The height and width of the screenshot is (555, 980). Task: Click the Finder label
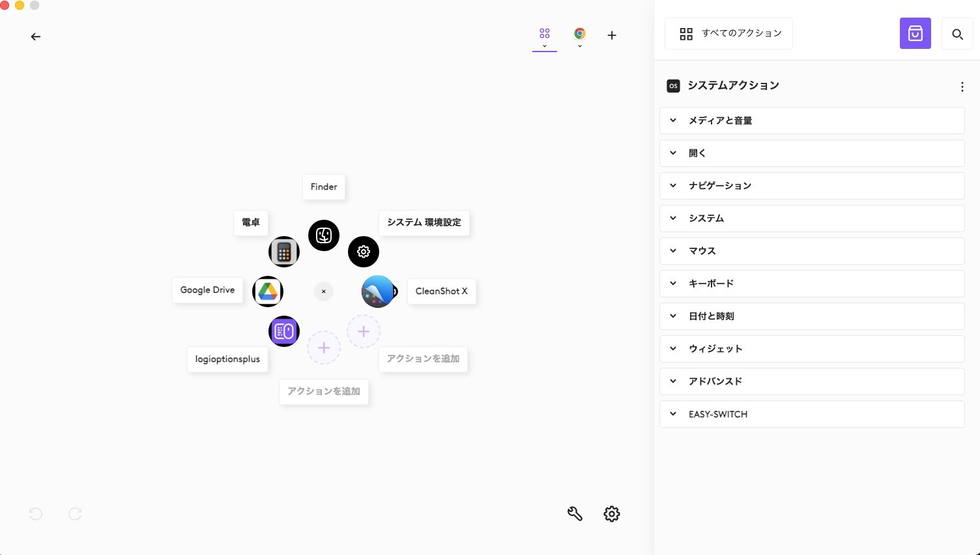324,187
